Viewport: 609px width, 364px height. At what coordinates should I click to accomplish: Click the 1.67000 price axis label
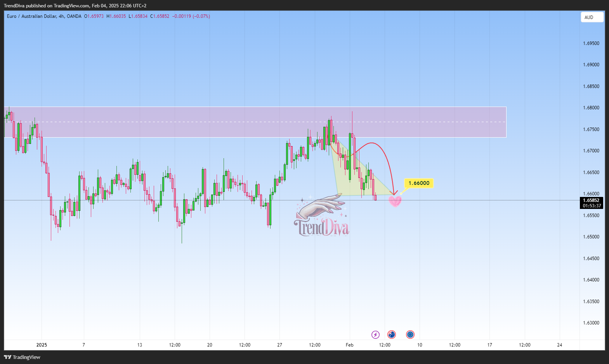pos(591,151)
